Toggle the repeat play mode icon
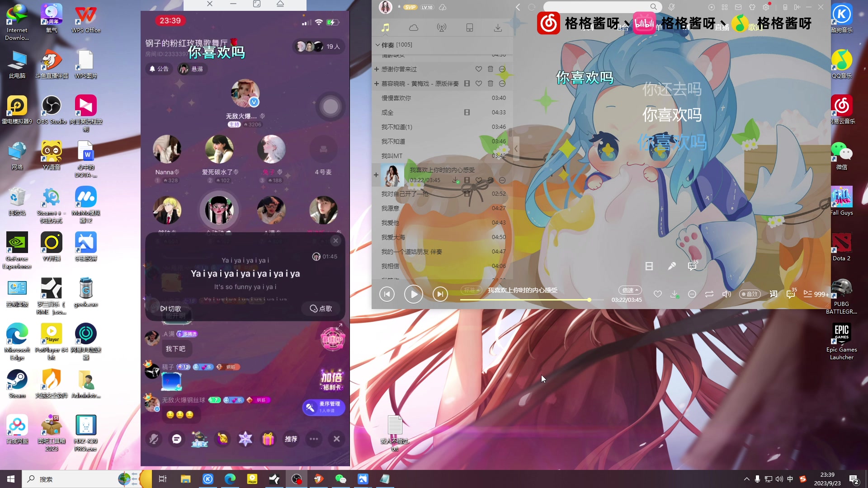 pyautogui.click(x=709, y=294)
